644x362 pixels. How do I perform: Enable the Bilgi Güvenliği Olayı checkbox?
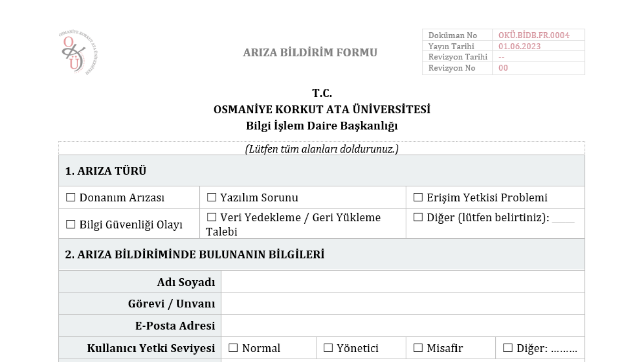click(71, 224)
